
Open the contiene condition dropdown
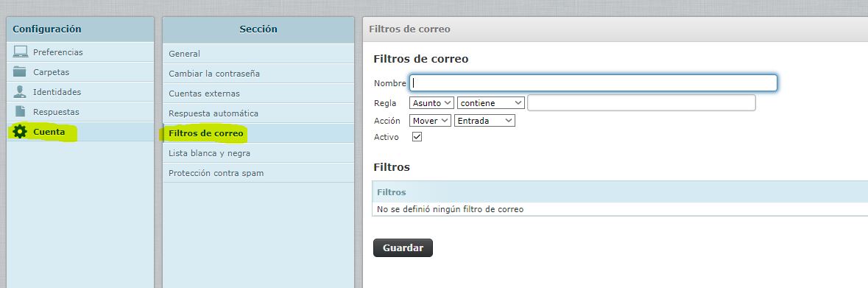491,103
